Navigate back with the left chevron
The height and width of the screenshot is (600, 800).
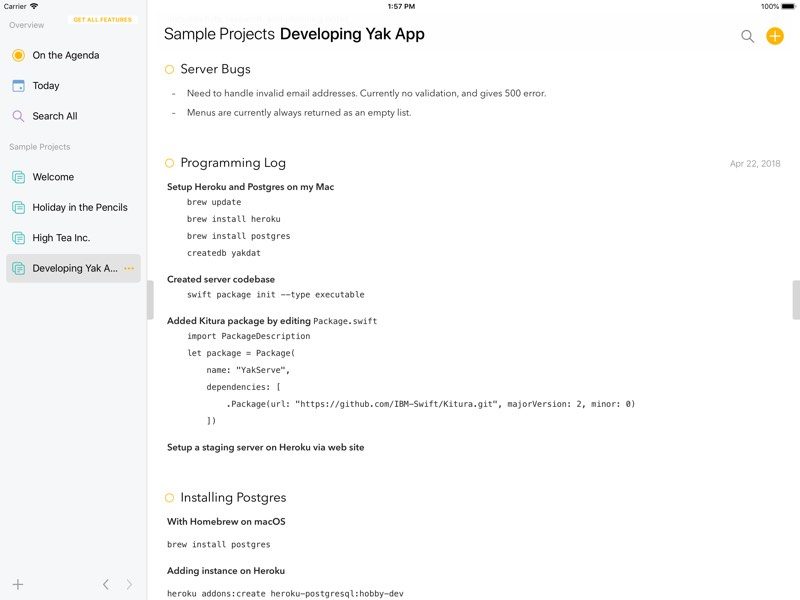[106, 584]
